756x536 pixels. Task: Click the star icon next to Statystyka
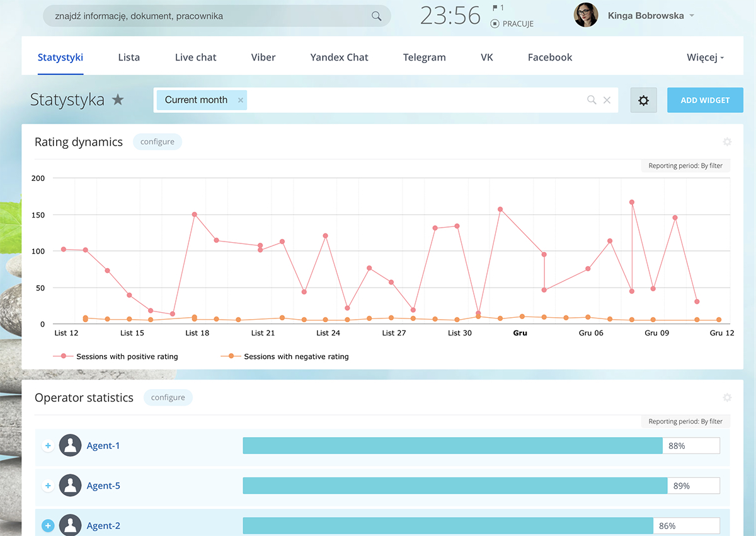point(118,100)
